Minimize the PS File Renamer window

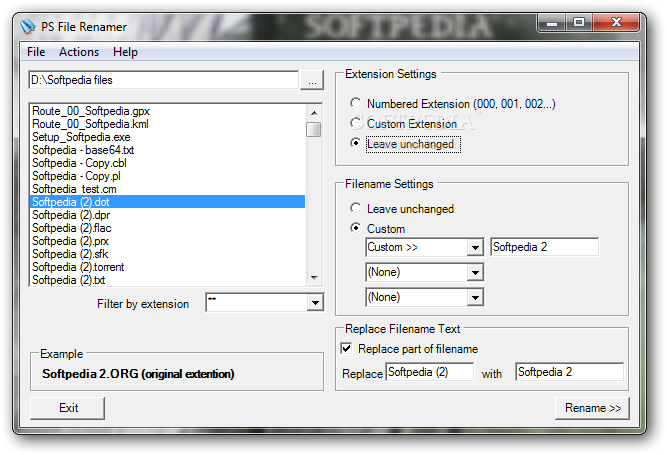[552, 23]
